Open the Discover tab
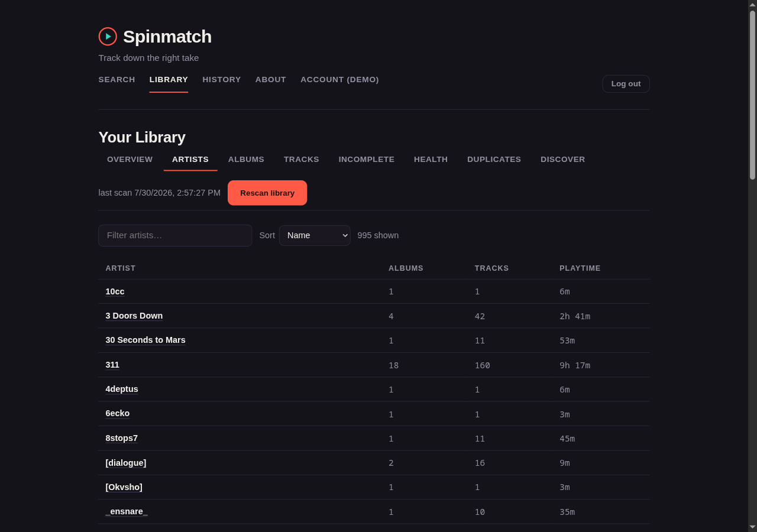Screen dimensions: 757x532 point(562,160)
